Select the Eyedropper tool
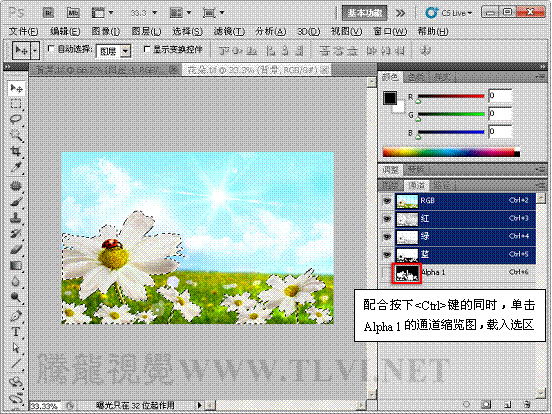Screen dimensions: 552x414 [15, 168]
